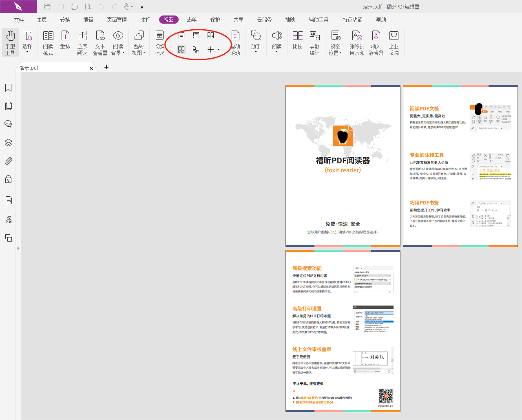Open the Layers panel icon

point(8,143)
